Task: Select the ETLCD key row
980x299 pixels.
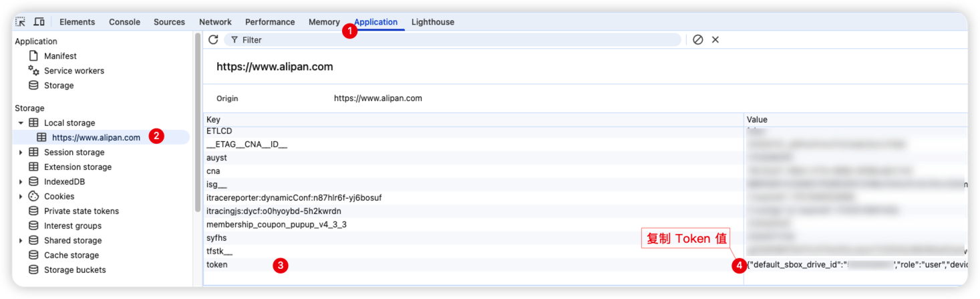Action: pyautogui.click(x=474, y=132)
